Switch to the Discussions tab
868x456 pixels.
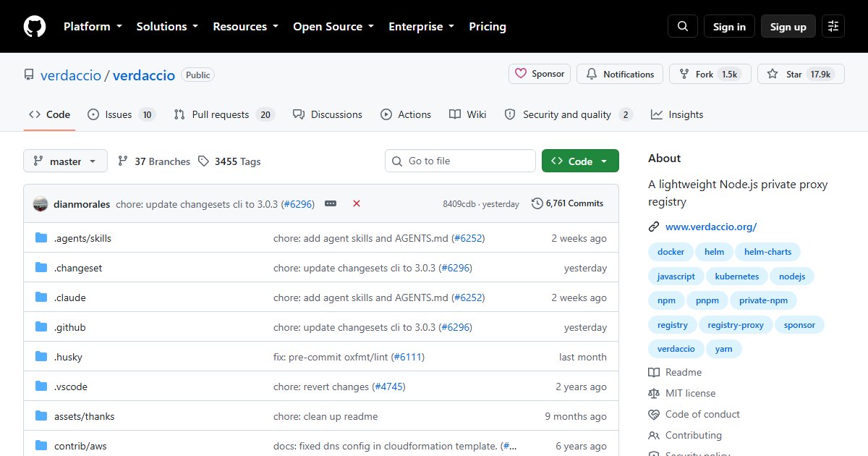[x=327, y=114]
